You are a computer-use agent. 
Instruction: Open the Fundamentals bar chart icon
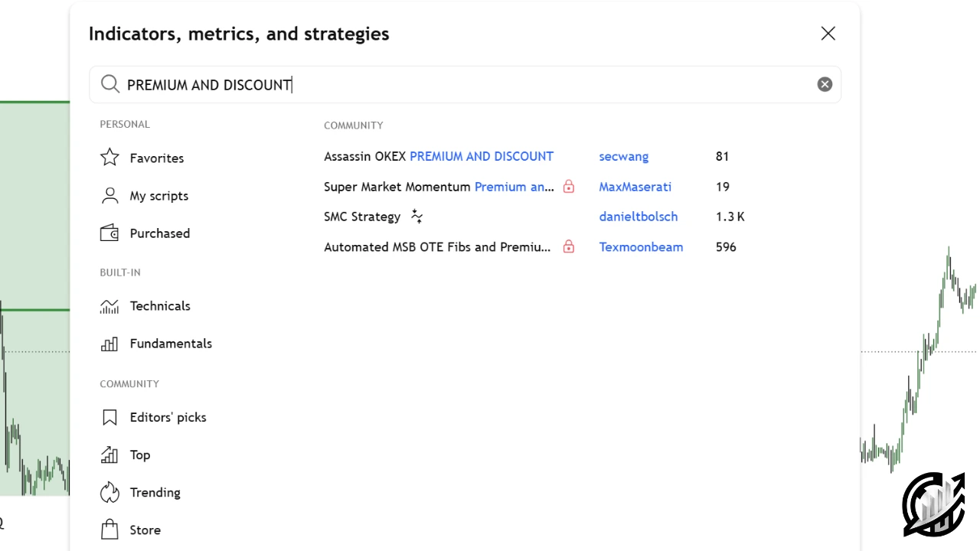click(109, 344)
